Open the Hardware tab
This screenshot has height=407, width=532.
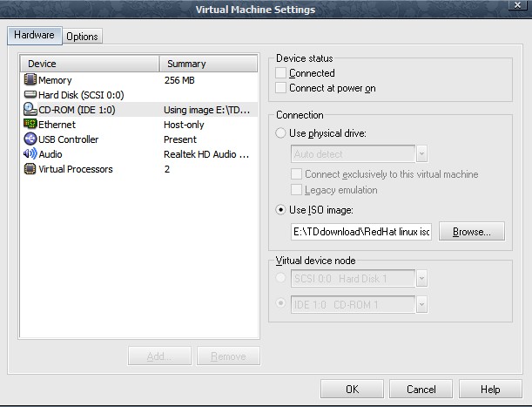click(x=34, y=36)
